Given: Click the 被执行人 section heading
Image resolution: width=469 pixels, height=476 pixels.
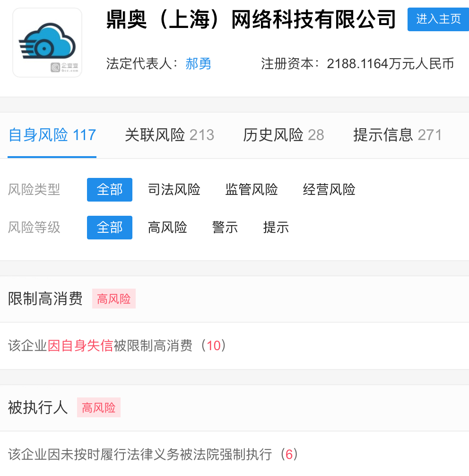Looking at the screenshot, I should pyautogui.click(x=38, y=407).
